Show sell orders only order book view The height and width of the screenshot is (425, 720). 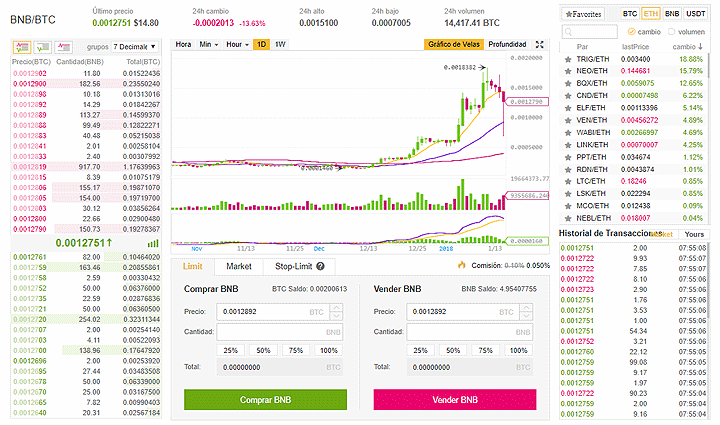tap(64, 47)
